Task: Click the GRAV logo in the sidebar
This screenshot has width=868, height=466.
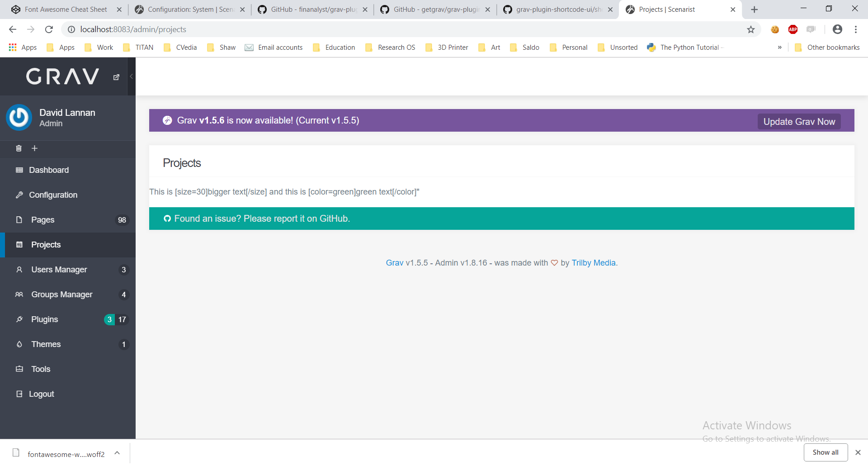Action: (x=62, y=76)
